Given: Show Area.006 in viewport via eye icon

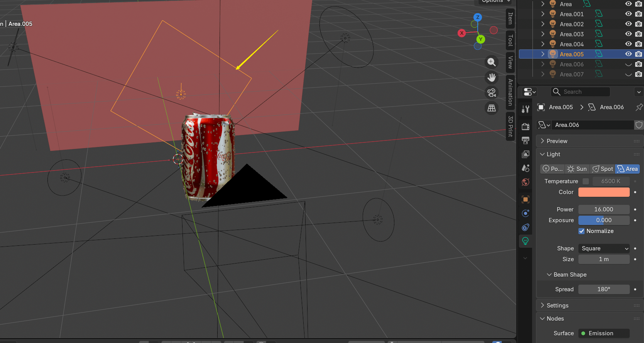Looking at the screenshot, I should [x=629, y=64].
